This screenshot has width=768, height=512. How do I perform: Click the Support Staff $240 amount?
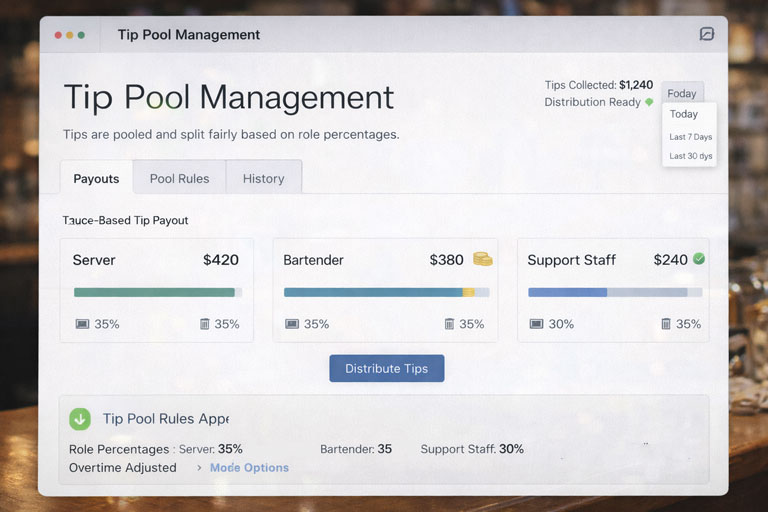(671, 260)
